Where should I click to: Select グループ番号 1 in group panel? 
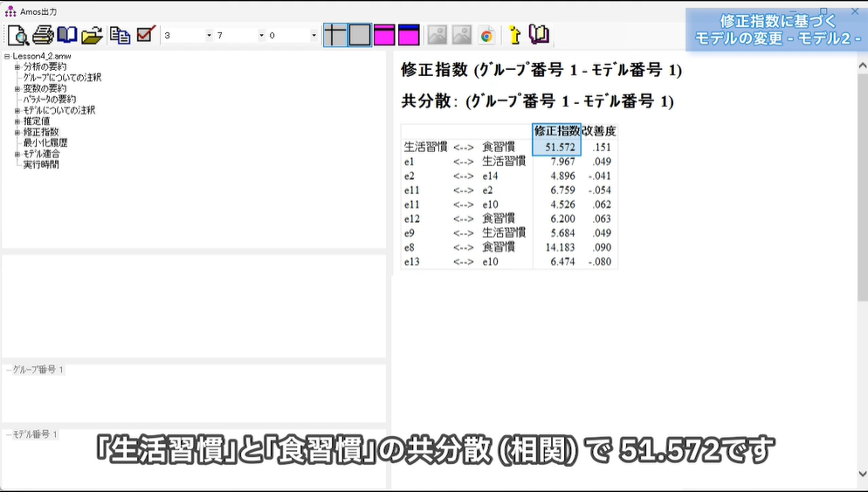point(38,370)
